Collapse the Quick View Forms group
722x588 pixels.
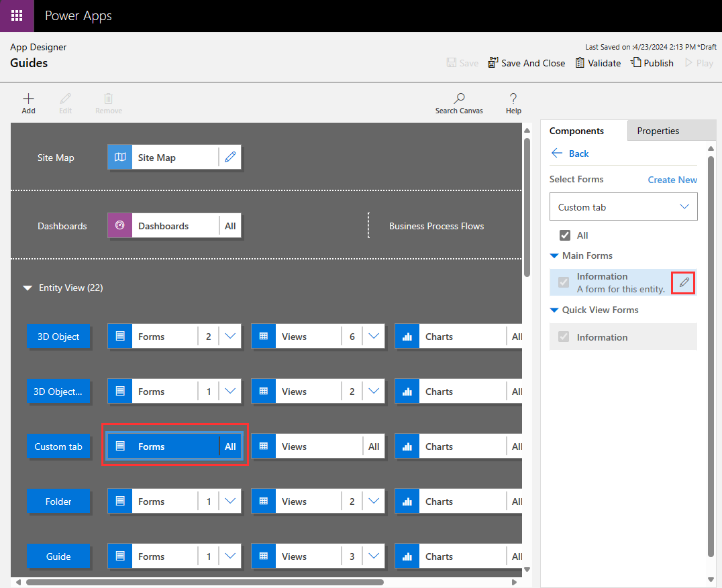coord(554,310)
